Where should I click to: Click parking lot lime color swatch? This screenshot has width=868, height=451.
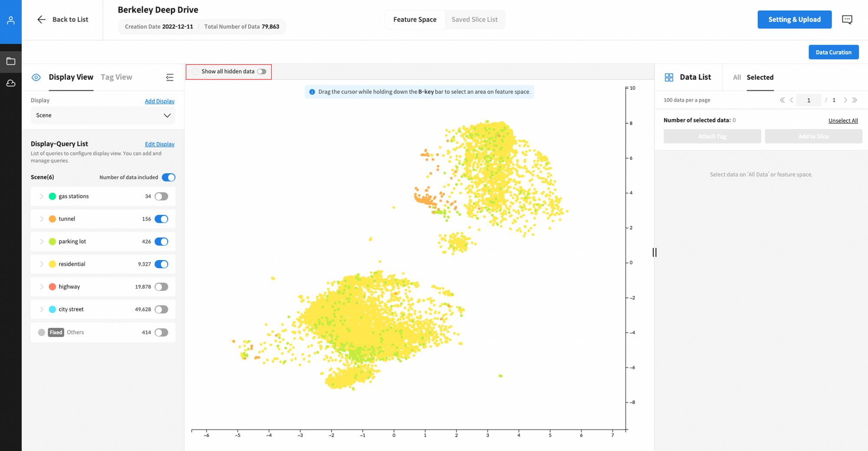(x=53, y=241)
